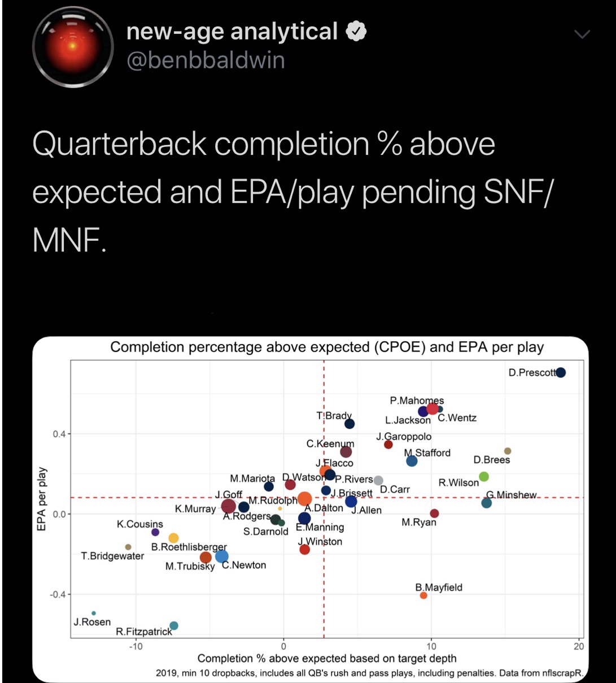Click the G.Minshew teal data point
616x683 pixels.
coord(487,503)
